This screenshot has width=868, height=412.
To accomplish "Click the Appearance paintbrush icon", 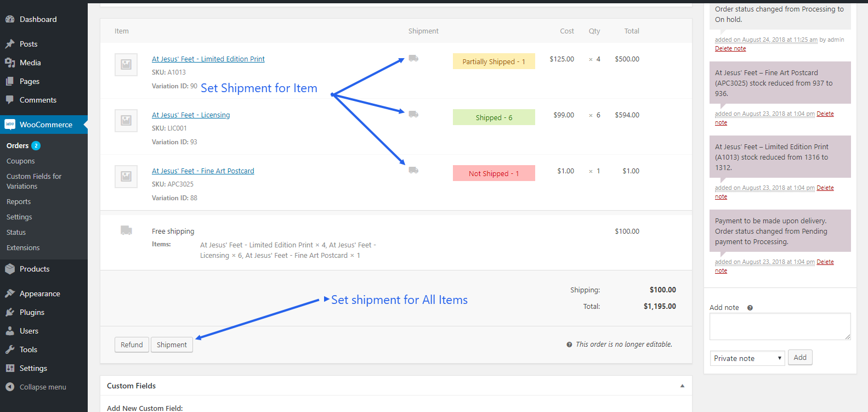I will point(10,294).
